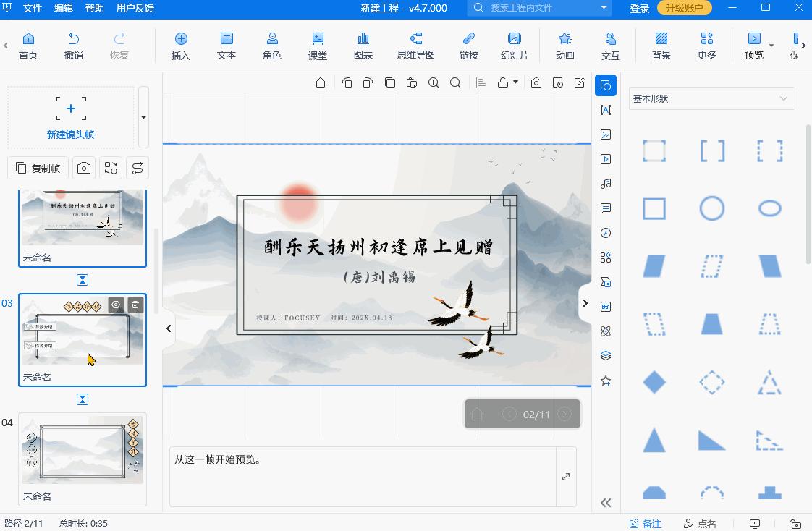Open the search scope dropdown
Viewport: 812px width, 531px height.
tap(603, 9)
